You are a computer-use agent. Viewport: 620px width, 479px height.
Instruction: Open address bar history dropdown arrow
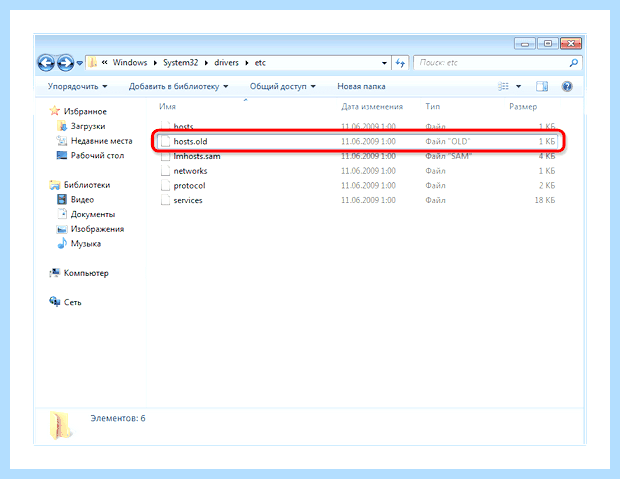coord(384,63)
